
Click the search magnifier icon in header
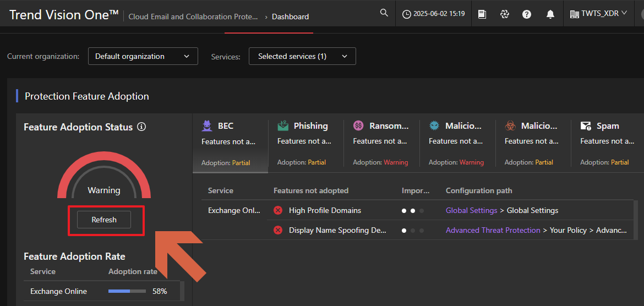click(384, 13)
